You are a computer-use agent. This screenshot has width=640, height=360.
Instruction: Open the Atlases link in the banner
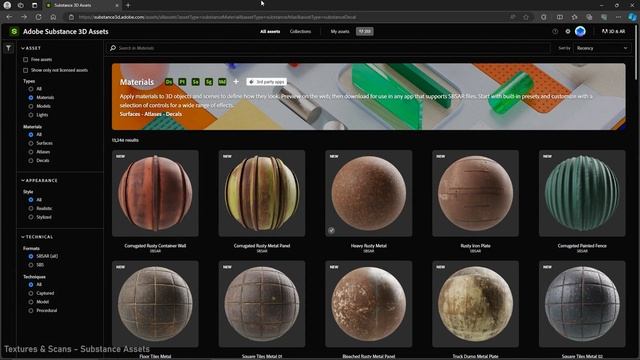tap(153, 114)
